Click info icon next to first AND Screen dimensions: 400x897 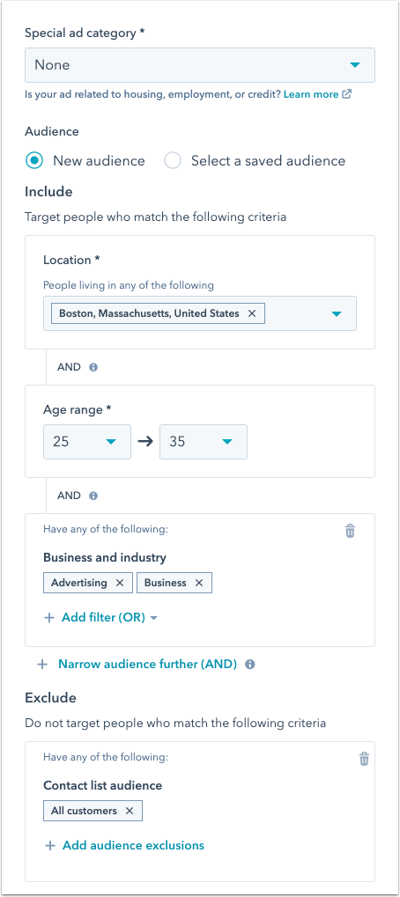pos(93,367)
